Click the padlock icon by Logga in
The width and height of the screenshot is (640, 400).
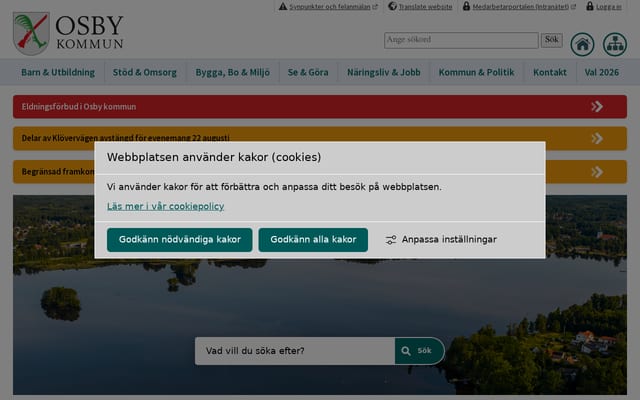point(590,6)
